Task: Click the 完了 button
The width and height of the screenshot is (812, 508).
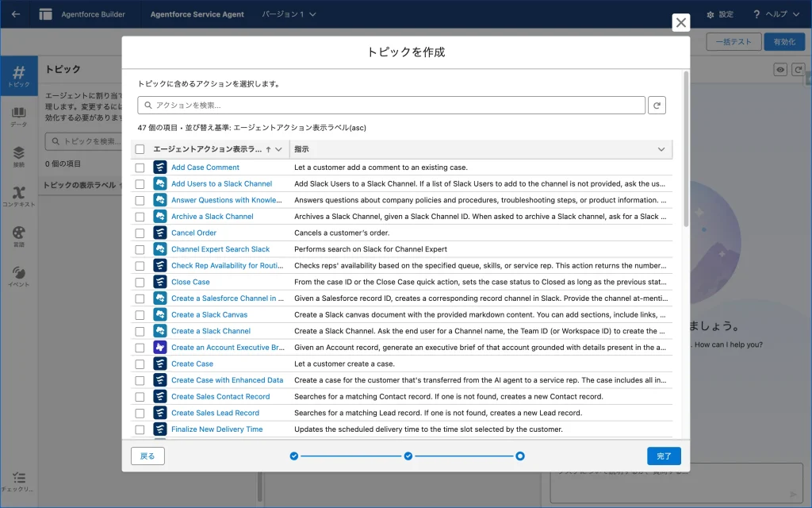Action: click(664, 456)
